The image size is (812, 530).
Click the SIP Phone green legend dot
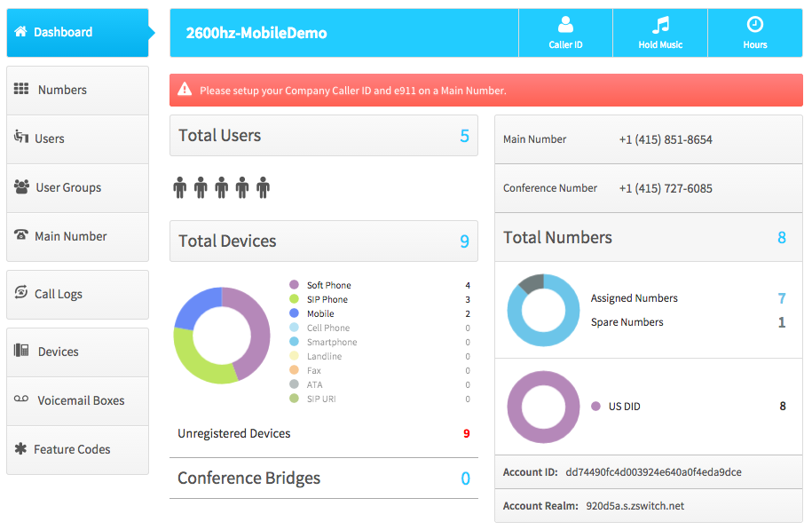click(x=294, y=299)
